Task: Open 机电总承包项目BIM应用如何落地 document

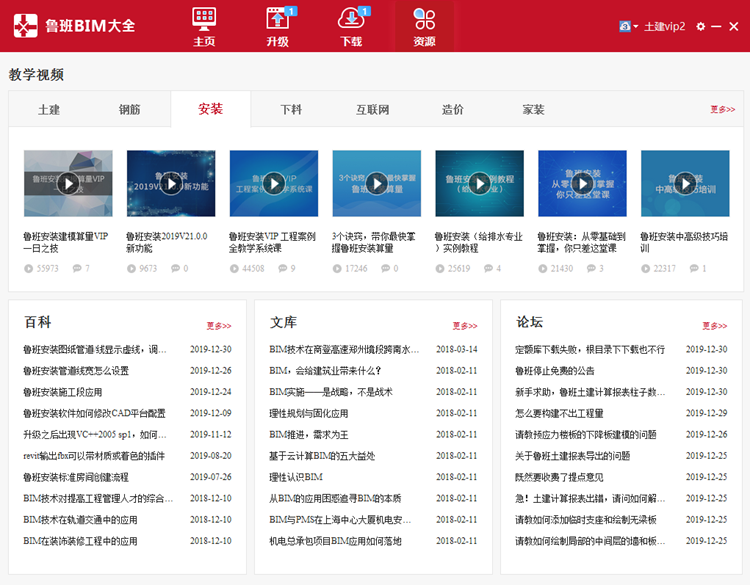Action: click(335, 541)
